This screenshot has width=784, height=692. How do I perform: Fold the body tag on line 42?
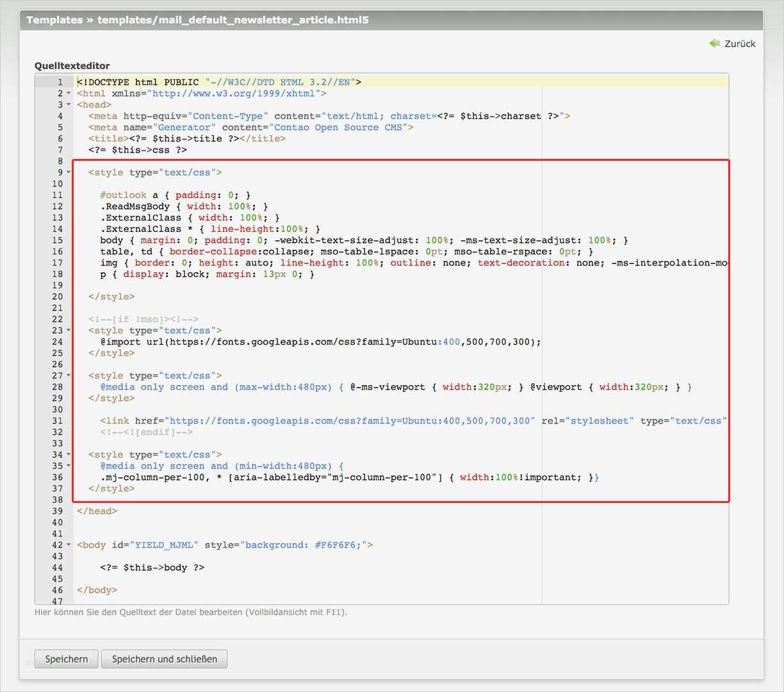tap(69, 545)
